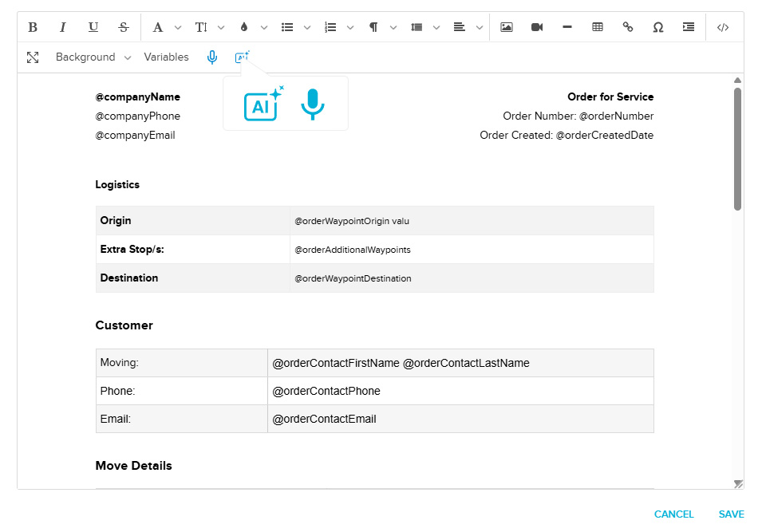This screenshot has width=762, height=532.
Task: Open the Background dropdown
Action: pyautogui.click(x=93, y=57)
